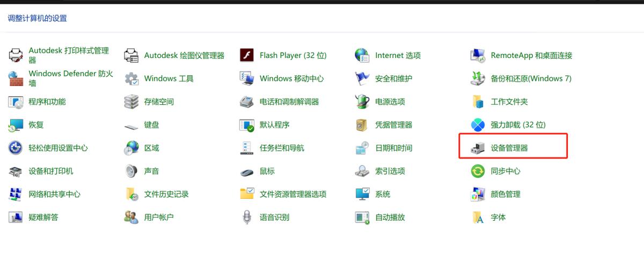Viewport: 644px width, 267px height.
Task: Click the 用户帐户 icon
Action: click(131, 217)
